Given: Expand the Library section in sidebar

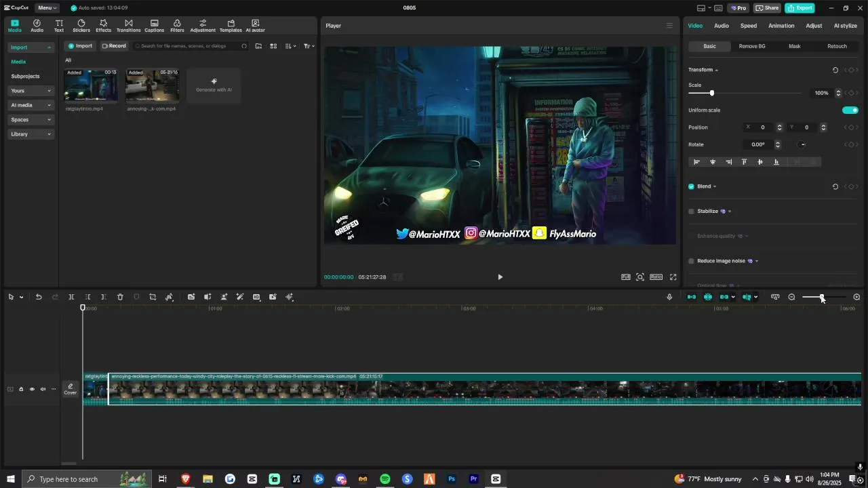Looking at the screenshot, I should pyautogui.click(x=31, y=134).
